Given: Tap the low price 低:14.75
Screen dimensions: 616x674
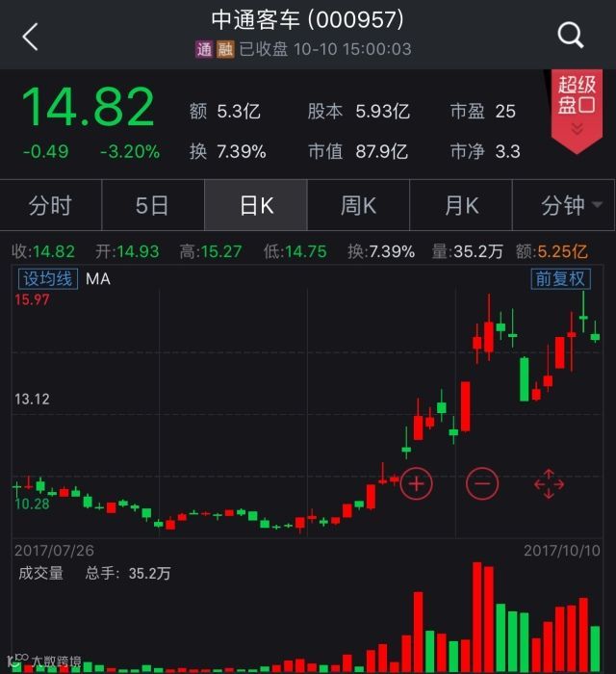Looking at the screenshot, I should [x=295, y=251].
